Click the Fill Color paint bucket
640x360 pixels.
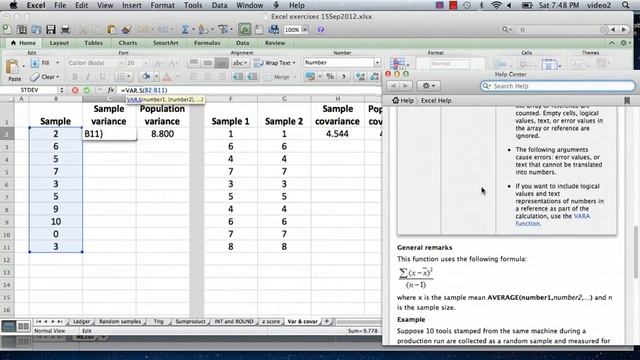tap(146, 77)
